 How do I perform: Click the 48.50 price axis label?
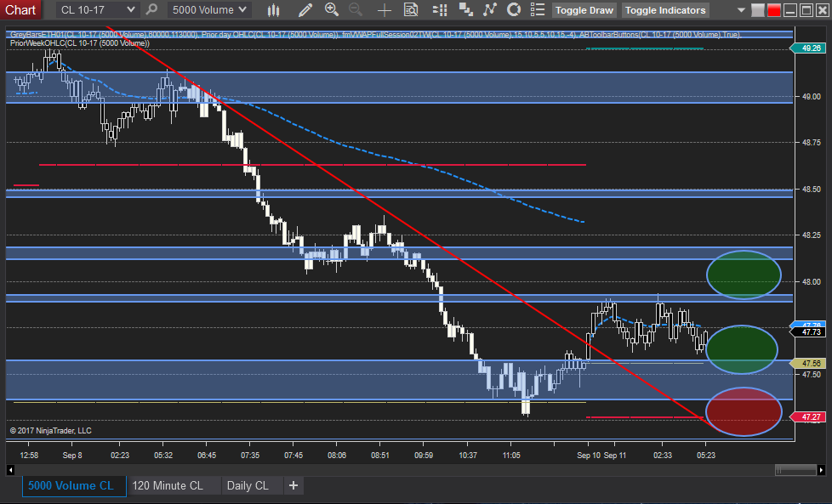click(x=812, y=190)
